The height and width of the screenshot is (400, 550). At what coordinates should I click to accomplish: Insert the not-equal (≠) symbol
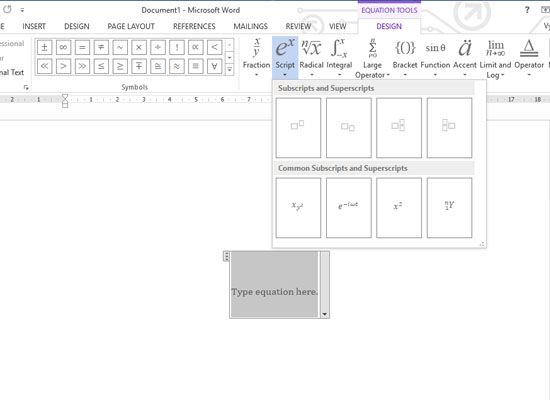point(101,47)
